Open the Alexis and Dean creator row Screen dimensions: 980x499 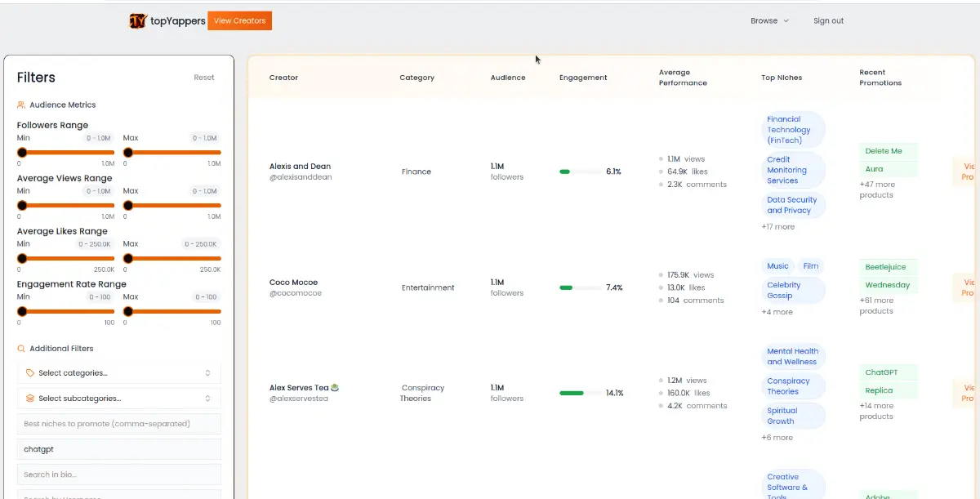pos(300,167)
